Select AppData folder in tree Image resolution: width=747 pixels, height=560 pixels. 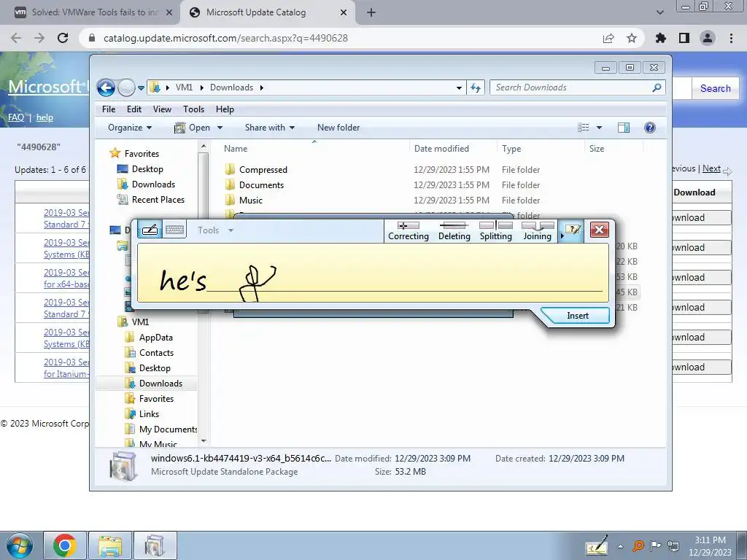coord(156,337)
